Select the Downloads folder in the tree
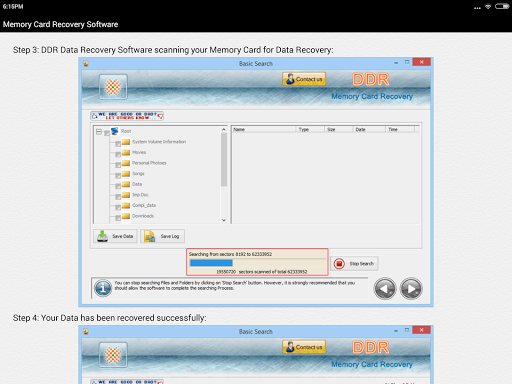Screen dimensions: 512x384 tap(143, 216)
